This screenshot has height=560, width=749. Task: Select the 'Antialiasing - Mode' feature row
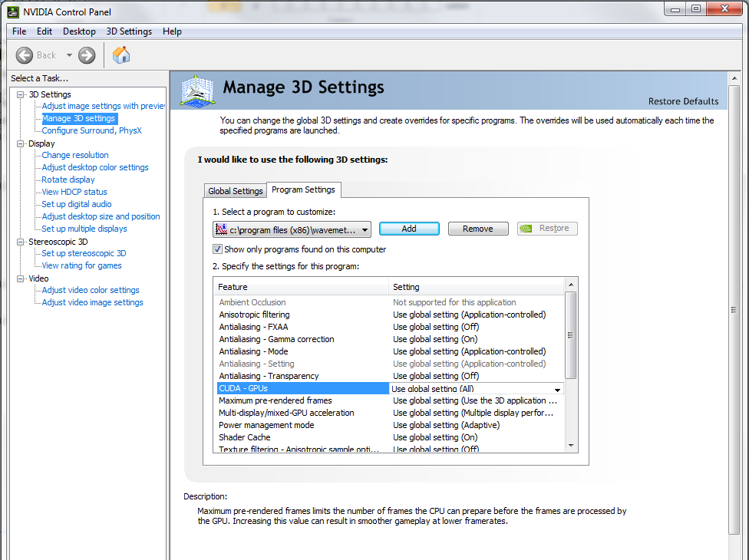coord(391,352)
